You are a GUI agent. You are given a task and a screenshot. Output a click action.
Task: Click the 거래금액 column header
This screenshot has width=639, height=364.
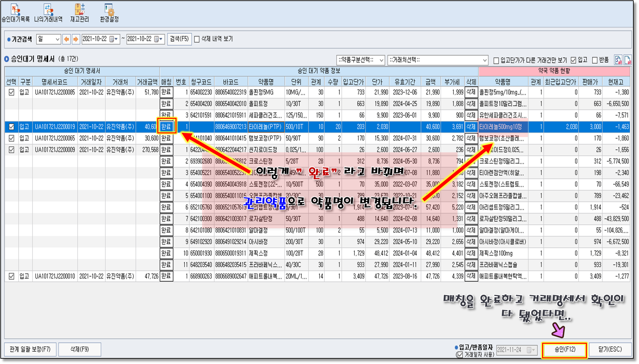tap(147, 82)
